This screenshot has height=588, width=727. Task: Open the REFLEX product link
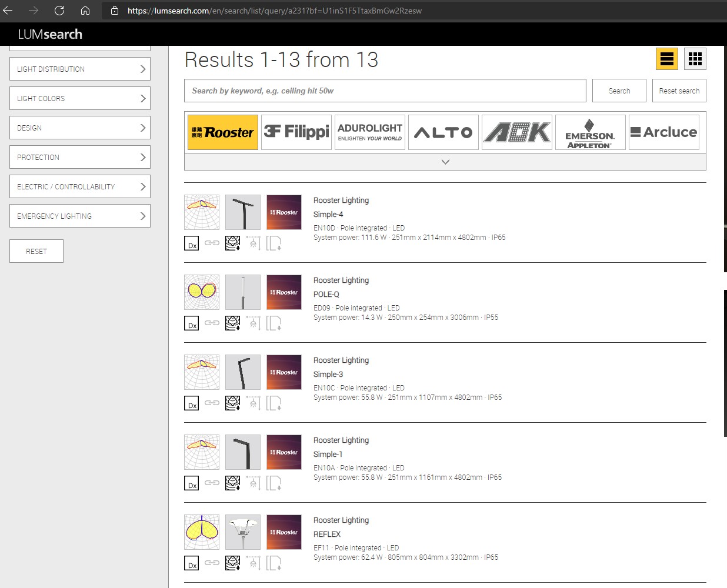click(x=327, y=534)
